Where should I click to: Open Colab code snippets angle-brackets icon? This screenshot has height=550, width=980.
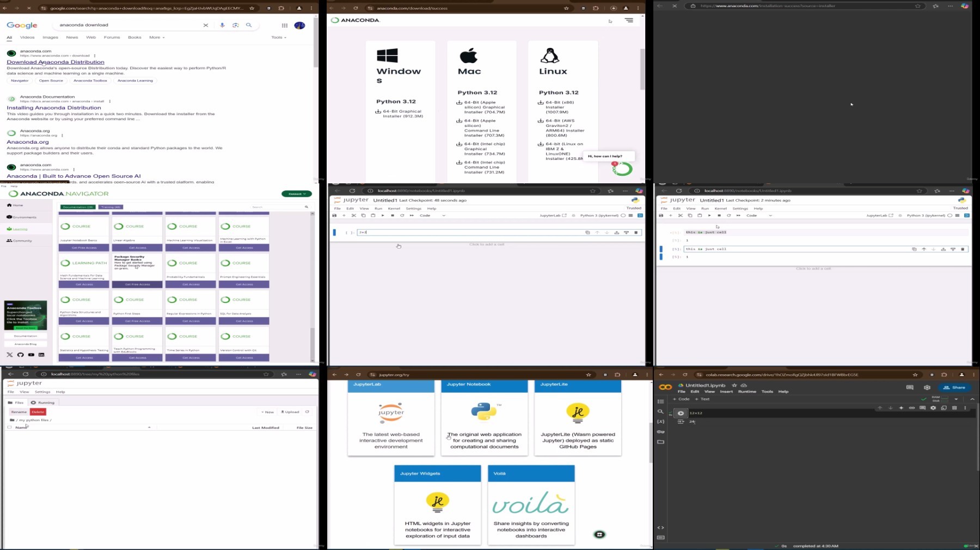[660, 528]
